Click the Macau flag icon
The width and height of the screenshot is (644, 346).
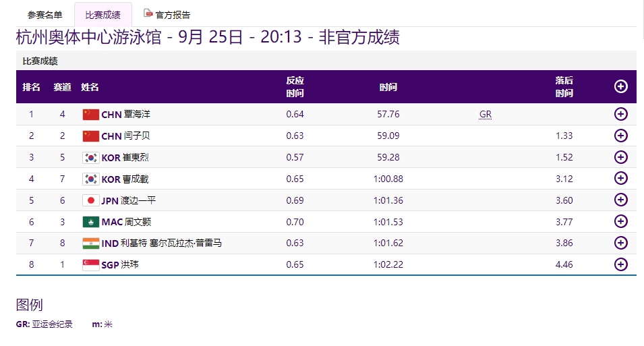90,222
